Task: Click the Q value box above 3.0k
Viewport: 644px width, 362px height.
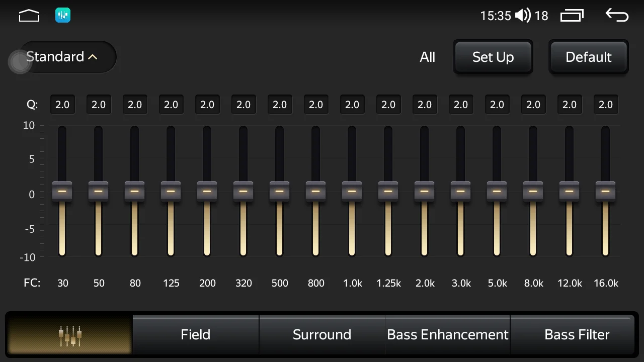Action: click(461, 105)
